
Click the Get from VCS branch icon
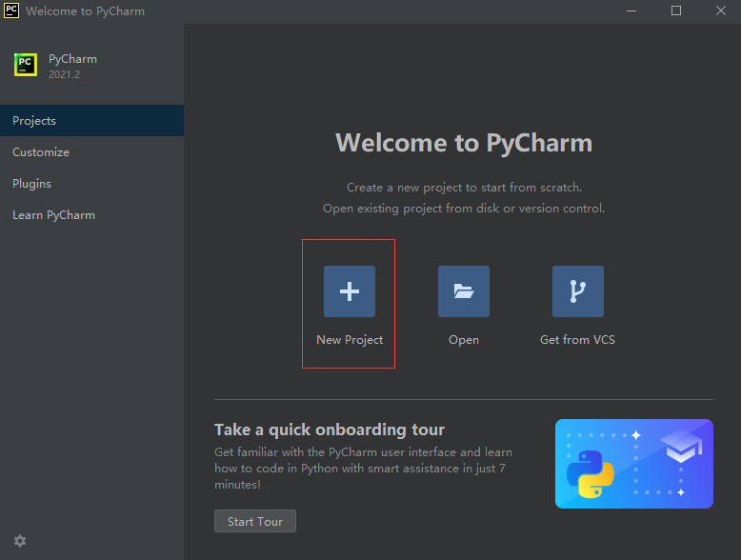pyautogui.click(x=578, y=291)
